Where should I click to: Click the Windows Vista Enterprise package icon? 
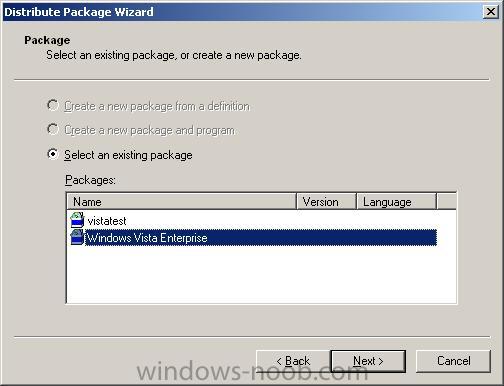[77, 238]
